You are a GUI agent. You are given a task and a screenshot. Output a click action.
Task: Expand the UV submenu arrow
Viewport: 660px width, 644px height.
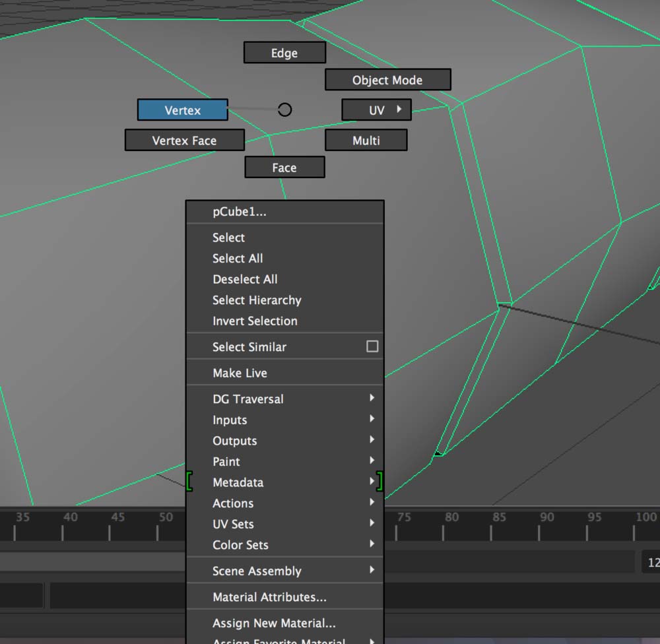[399, 110]
